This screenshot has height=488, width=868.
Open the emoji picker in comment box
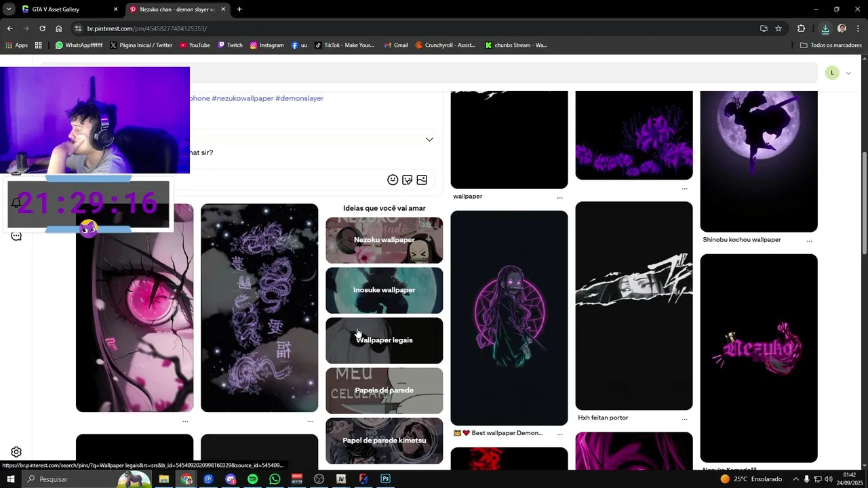click(x=393, y=180)
